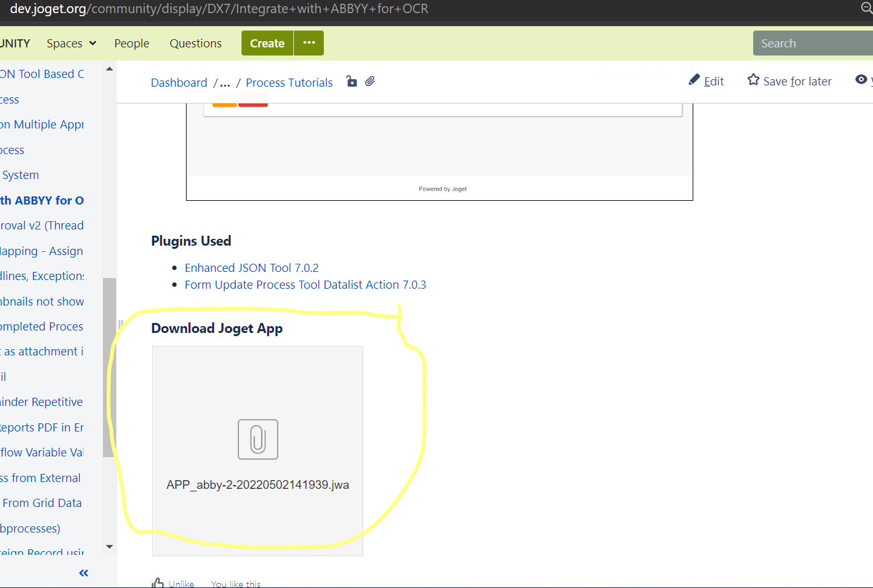
Task: Open sidebar page 'nbnails not show'
Action: tap(42, 302)
